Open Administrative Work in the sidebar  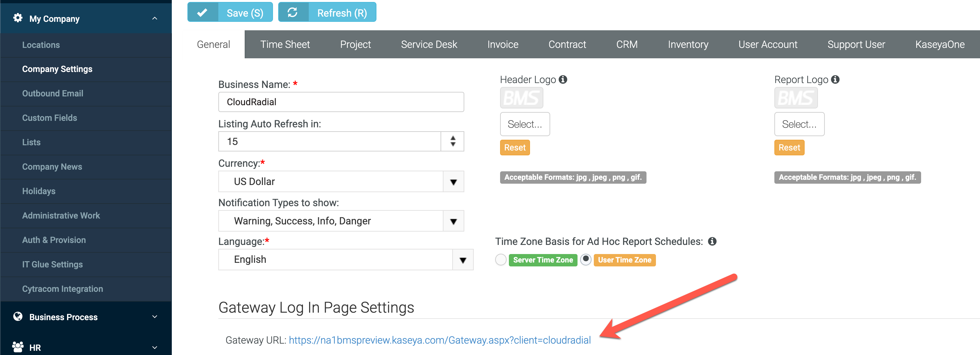pyautogui.click(x=86, y=216)
